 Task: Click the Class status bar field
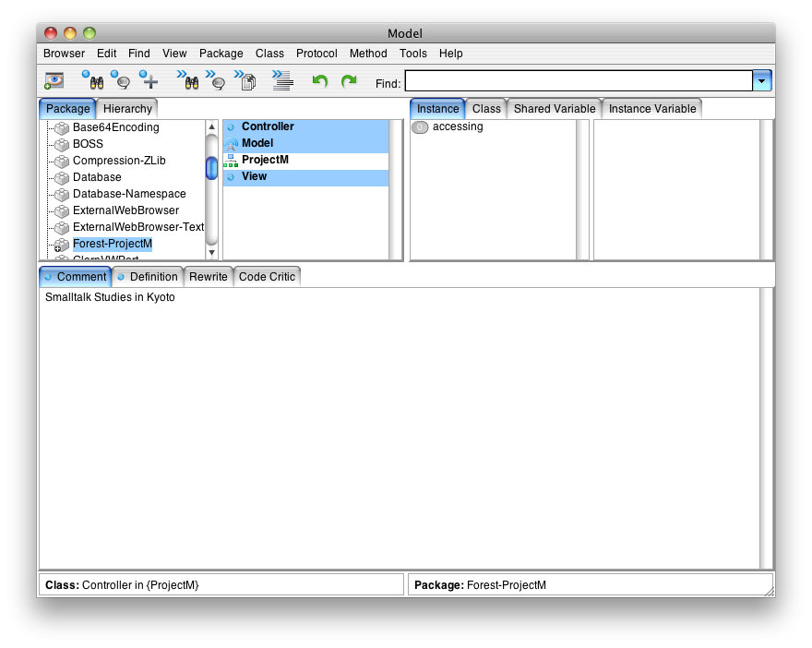pos(221,585)
